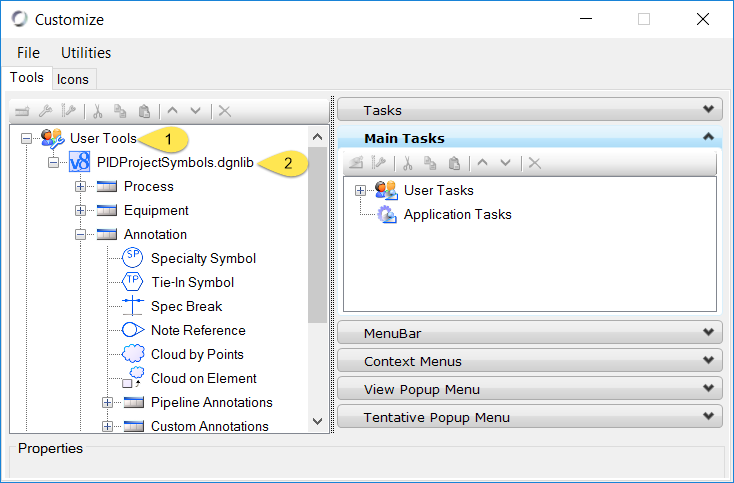734x483 pixels.
Task: Open the File menu
Action: pos(28,53)
